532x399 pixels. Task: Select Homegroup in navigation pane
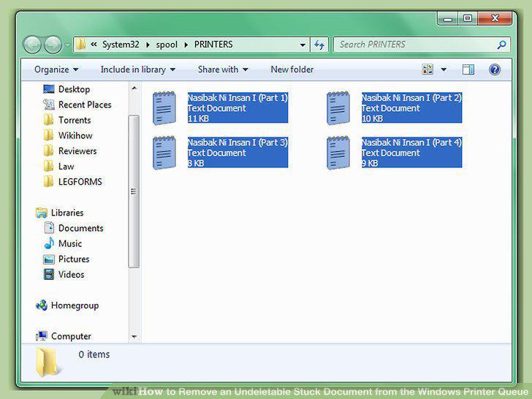[x=75, y=305]
